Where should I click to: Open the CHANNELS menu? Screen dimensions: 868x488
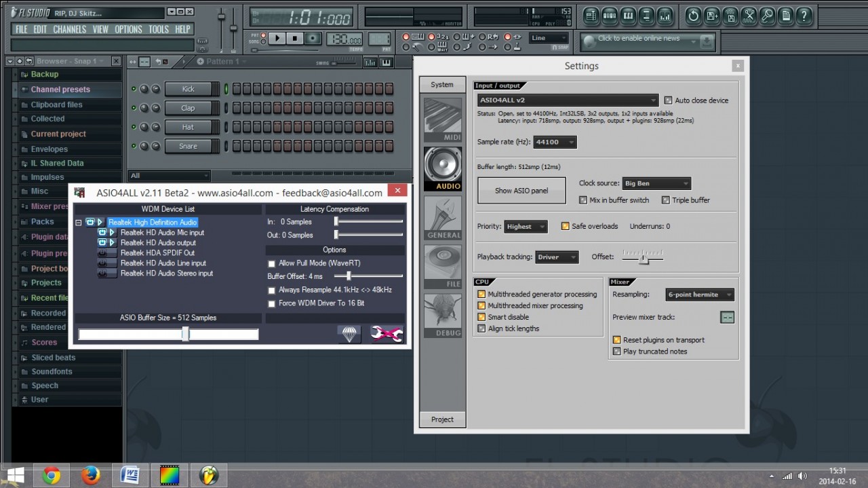pyautogui.click(x=69, y=29)
